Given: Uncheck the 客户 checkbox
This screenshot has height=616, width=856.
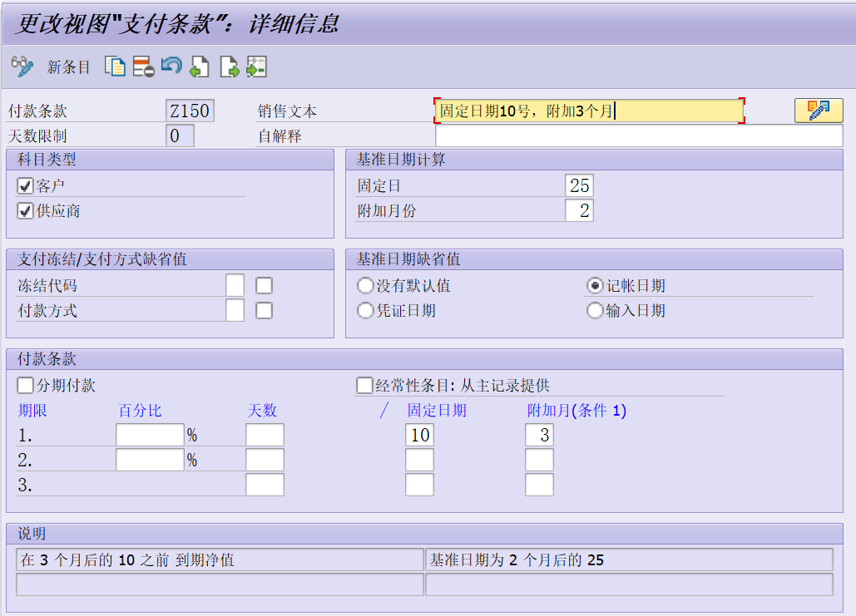Looking at the screenshot, I should pyautogui.click(x=25, y=186).
